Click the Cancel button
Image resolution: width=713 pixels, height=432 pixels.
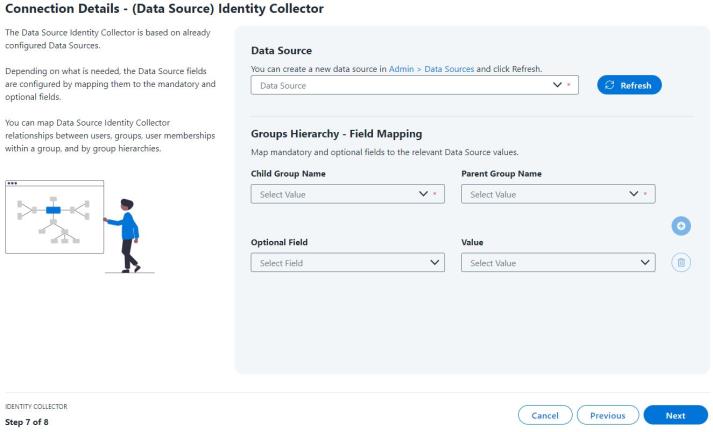tap(545, 415)
